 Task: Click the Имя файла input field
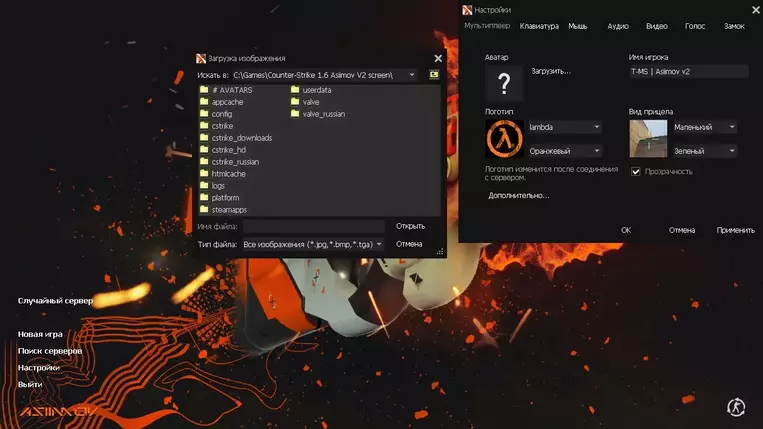click(314, 226)
